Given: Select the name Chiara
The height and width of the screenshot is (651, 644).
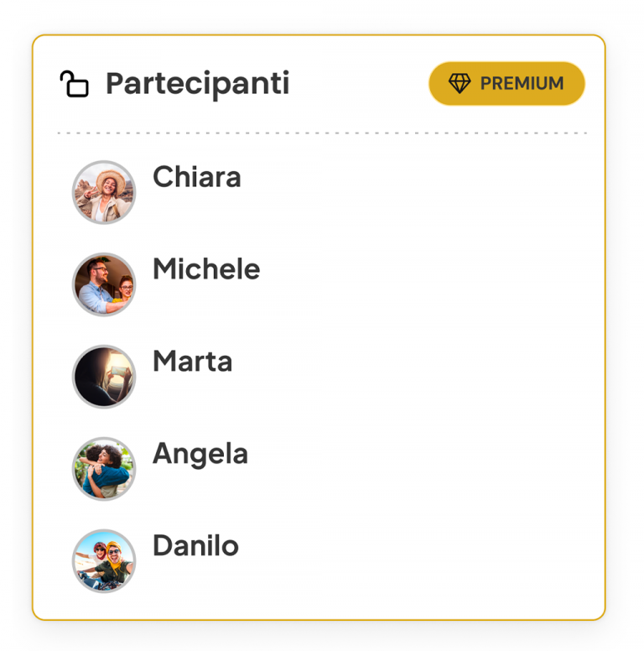Looking at the screenshot, I should click(196, 177).
